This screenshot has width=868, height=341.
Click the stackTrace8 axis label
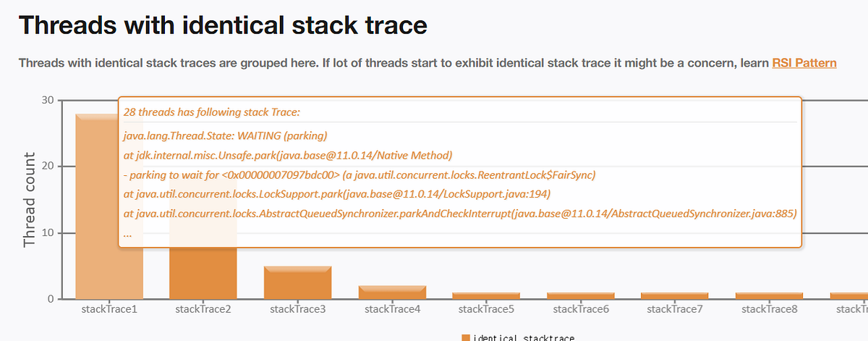[770, 309]
